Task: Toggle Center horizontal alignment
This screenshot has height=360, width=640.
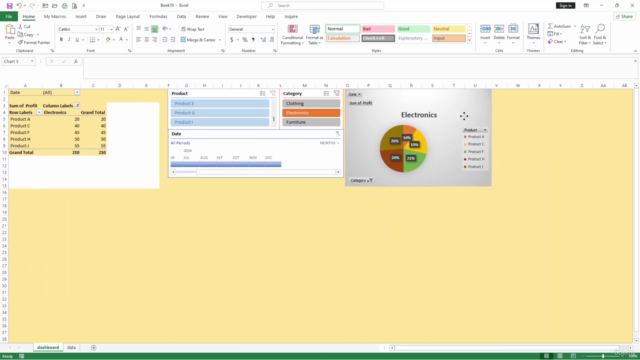Action: point(147,40)
